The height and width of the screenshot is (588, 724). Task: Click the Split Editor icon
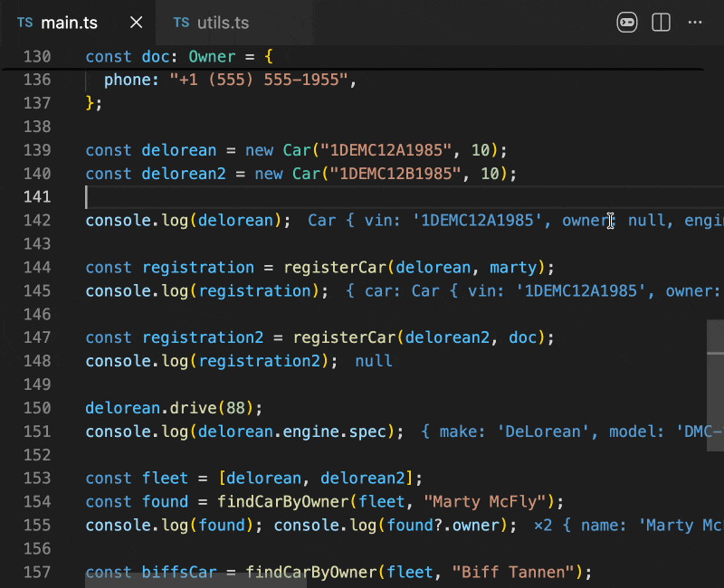click(661, 23)
